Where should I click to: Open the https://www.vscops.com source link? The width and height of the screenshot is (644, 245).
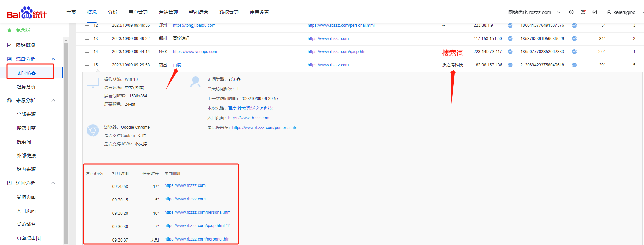tap(195, 52)
